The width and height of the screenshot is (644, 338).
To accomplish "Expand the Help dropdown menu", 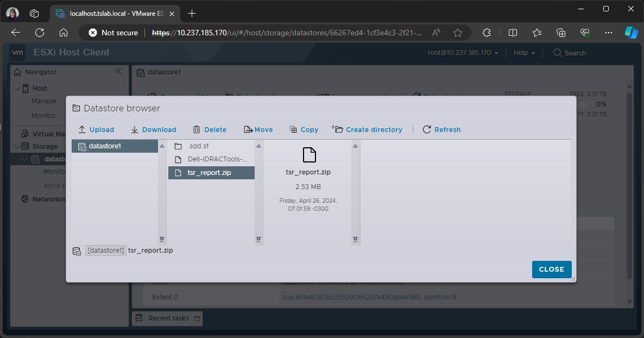I will 524,53.
